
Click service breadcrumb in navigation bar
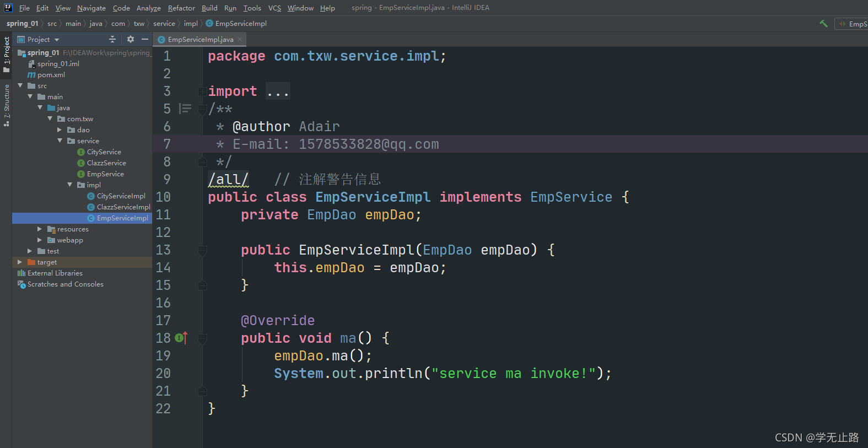164,24
